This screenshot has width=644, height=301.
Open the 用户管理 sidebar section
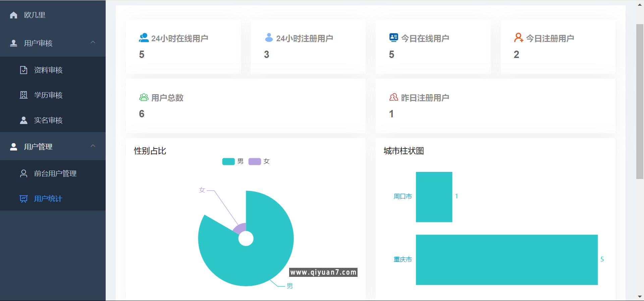click(x=38, y=147)
